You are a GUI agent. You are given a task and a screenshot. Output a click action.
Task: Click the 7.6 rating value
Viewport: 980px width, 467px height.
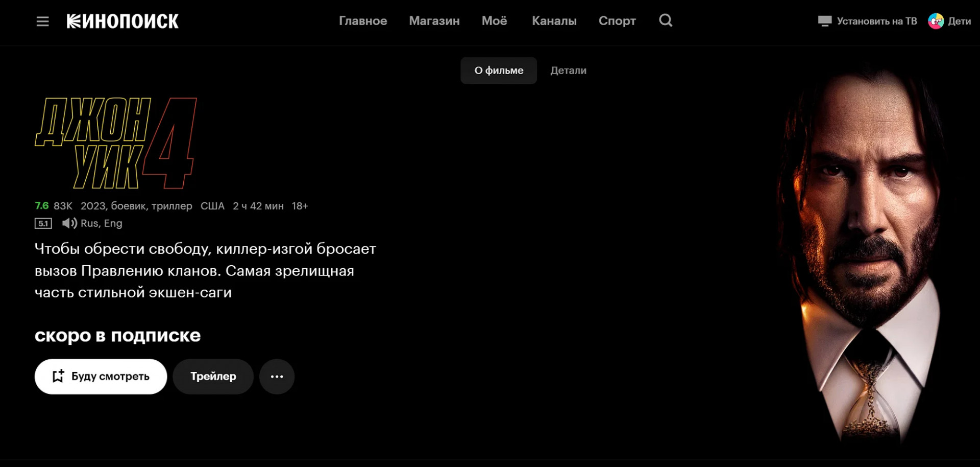[42, 206]
